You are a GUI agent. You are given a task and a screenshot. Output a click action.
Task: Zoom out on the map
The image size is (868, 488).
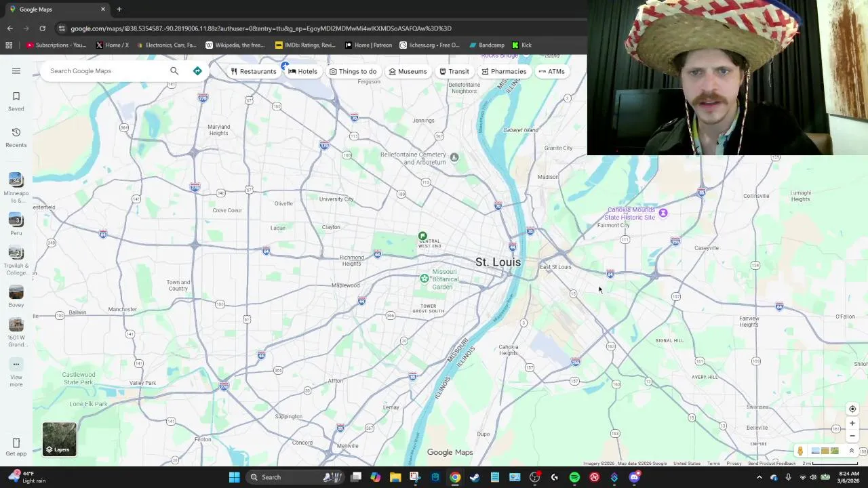click(x=852, y=436)
